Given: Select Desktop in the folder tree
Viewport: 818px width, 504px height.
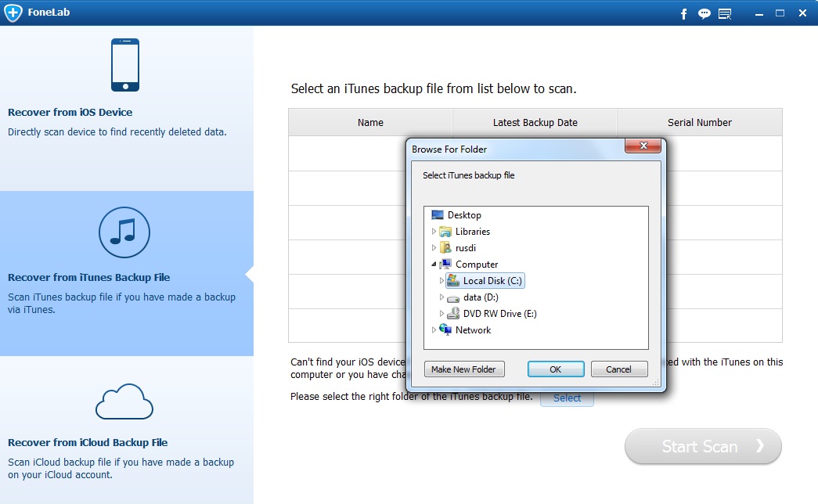Looking at the screenshot, I should pyautogui.click(x=464, y=215).
